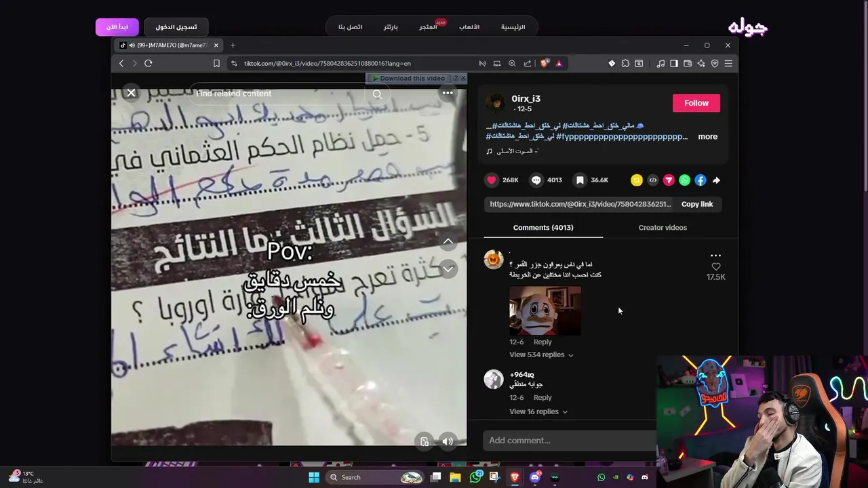Image resolution: width=868 pixels, height=488 pixels.
Task: Go back in the browser
Action: click(121, 63)
